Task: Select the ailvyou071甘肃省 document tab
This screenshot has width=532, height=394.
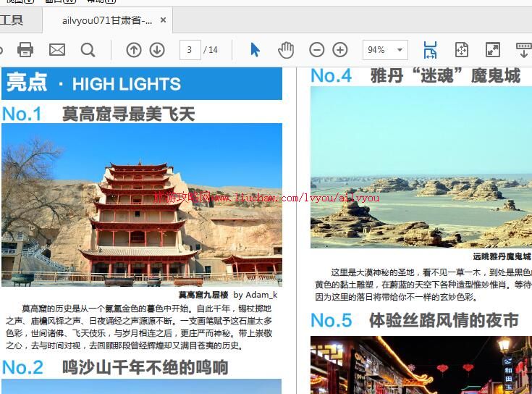Action: point(106,20)
